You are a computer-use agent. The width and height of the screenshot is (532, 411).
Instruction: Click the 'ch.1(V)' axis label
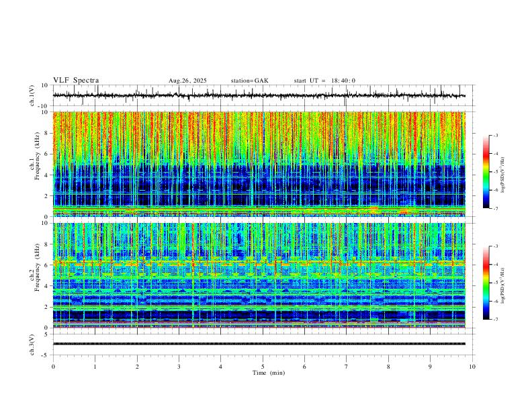click(x=32, y=95)
